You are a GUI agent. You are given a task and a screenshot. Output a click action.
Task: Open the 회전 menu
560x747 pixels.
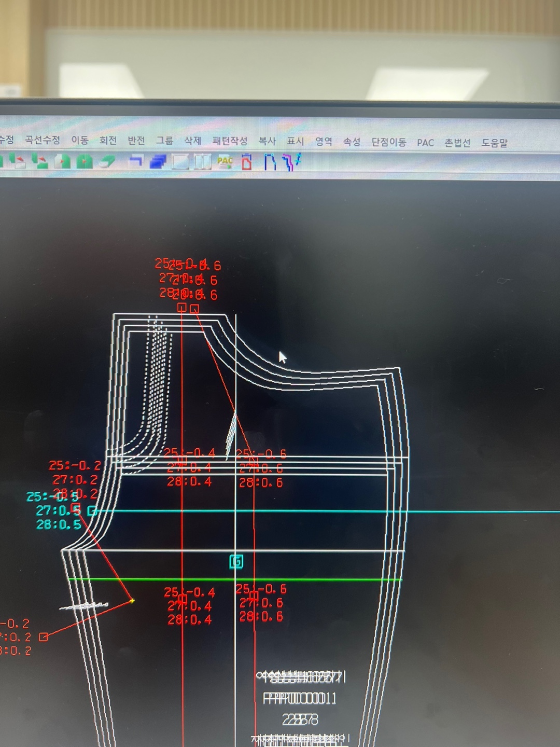click(x=108, y=141)
